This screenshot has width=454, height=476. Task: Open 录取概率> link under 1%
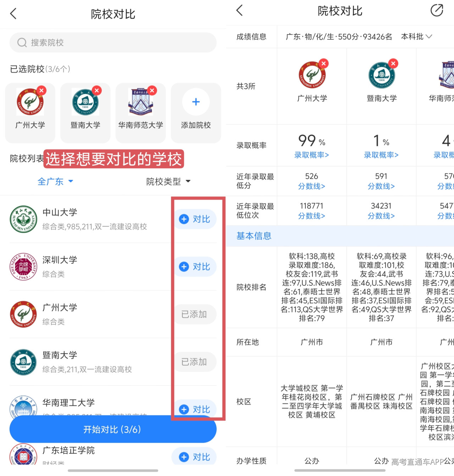point(381,155)
